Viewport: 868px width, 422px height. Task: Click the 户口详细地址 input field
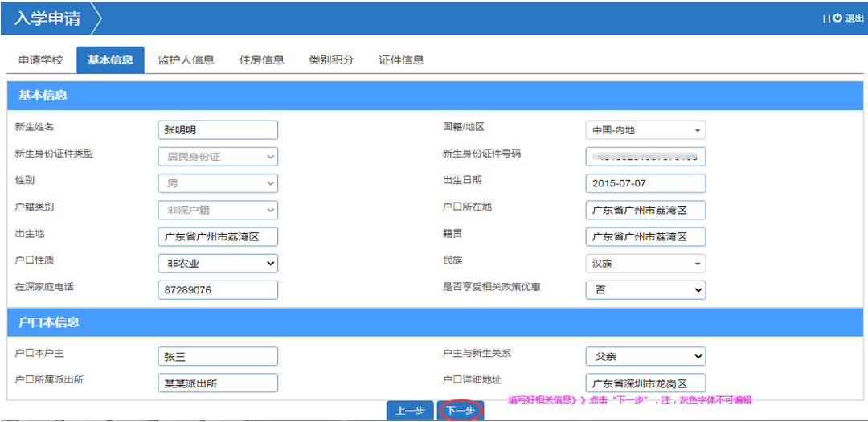point(645,383)
